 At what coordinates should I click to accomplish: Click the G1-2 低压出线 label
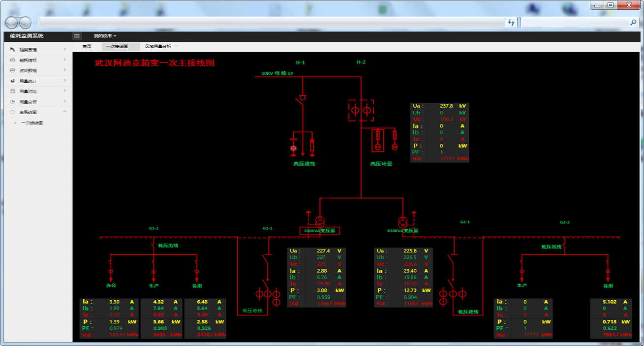point(168,246)
